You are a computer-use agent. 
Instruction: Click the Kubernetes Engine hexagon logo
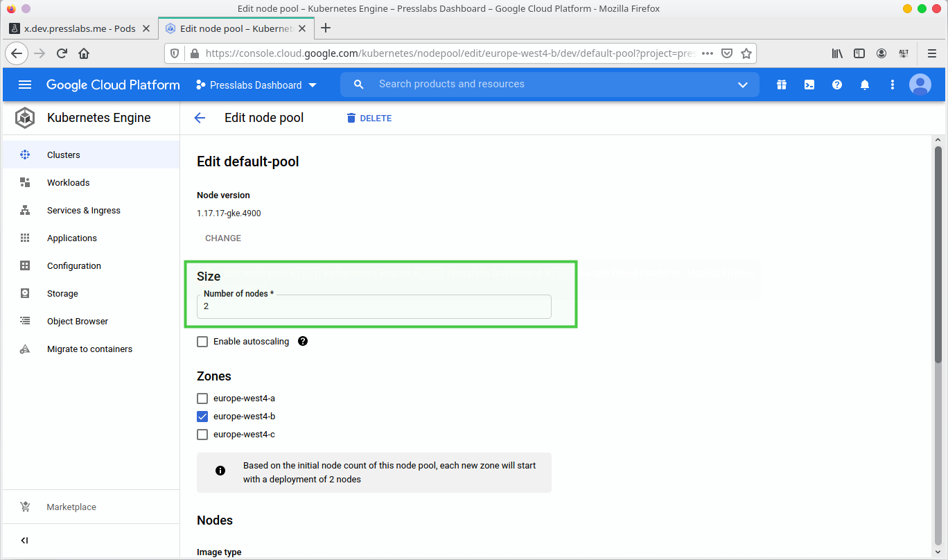25,118
